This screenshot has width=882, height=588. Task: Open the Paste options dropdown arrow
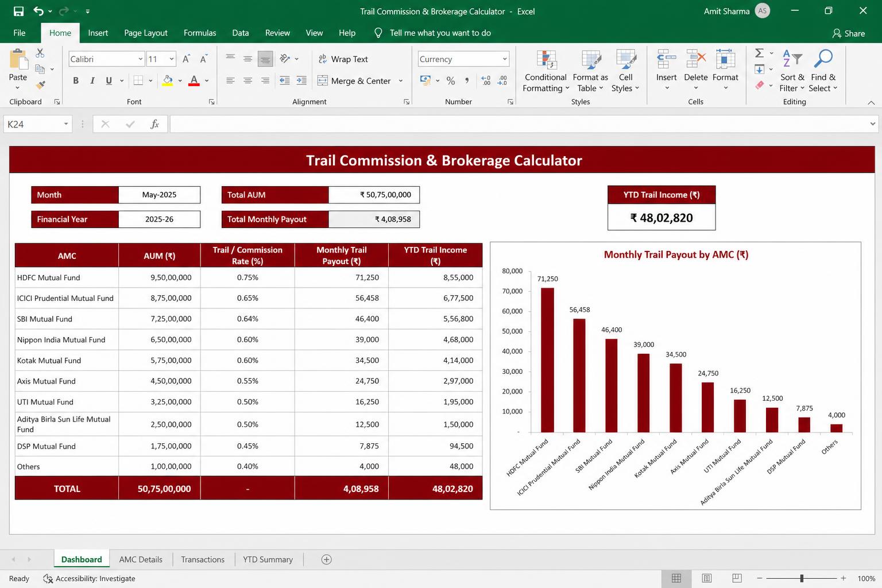18,88
